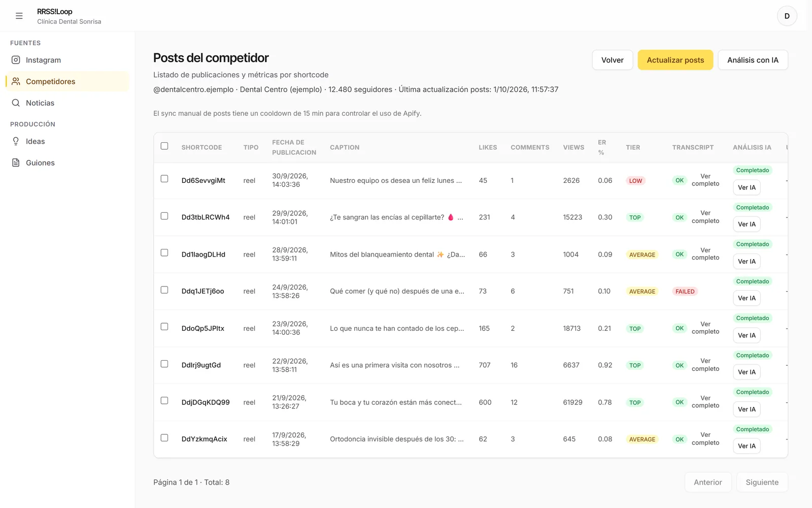This screenshot has width=812, height=508.
Task: Click views value 61929
Action: [x=572, y=402]
